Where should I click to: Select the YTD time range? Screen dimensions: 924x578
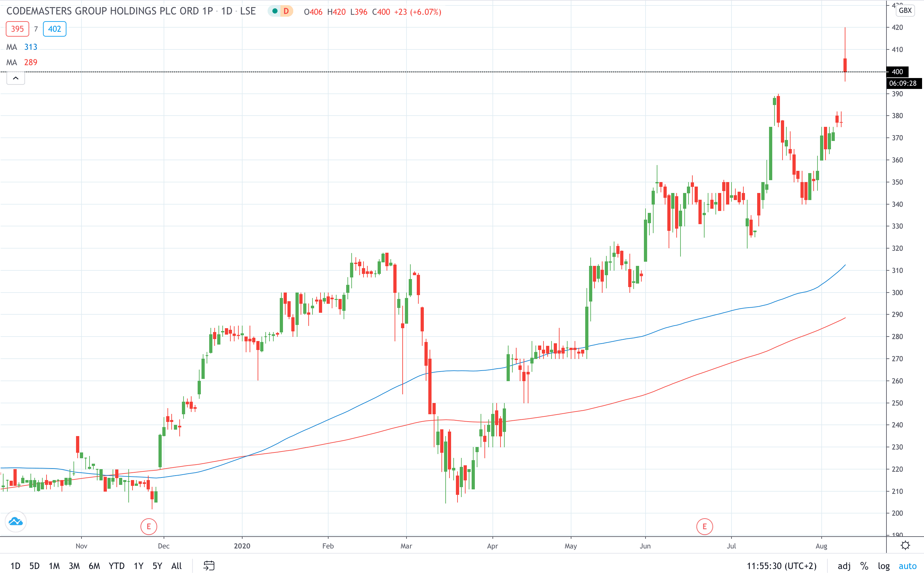click(116, 566)
